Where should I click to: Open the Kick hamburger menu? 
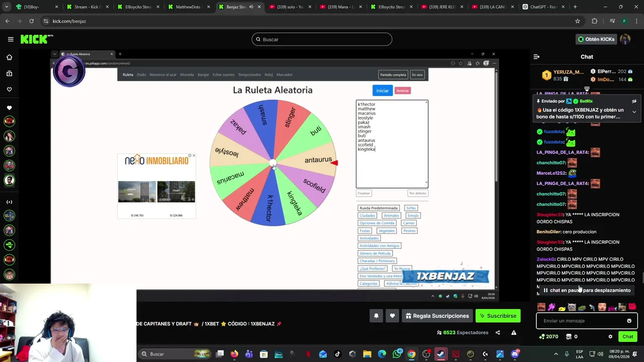[11, 39]
